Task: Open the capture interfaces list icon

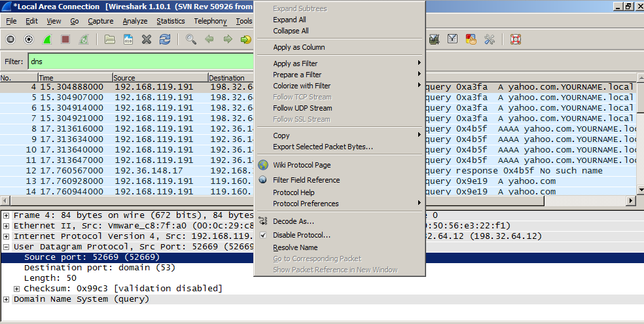Action: click(x=10, y=39)
